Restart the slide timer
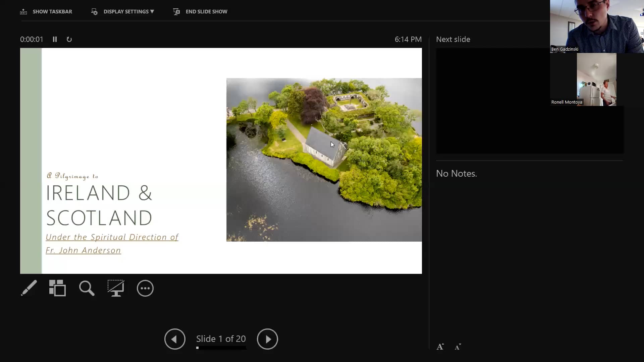 (69, 39)
